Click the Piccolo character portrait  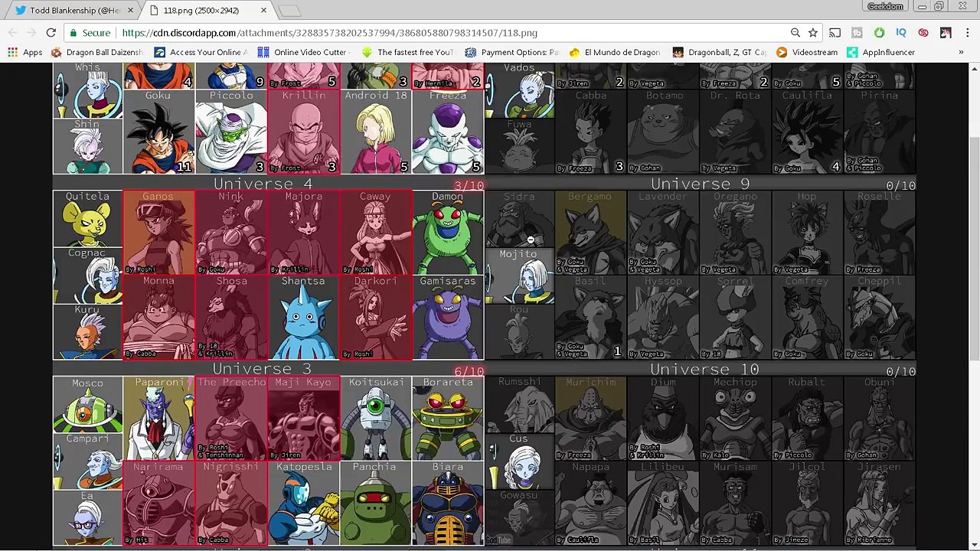click(231, 132)
